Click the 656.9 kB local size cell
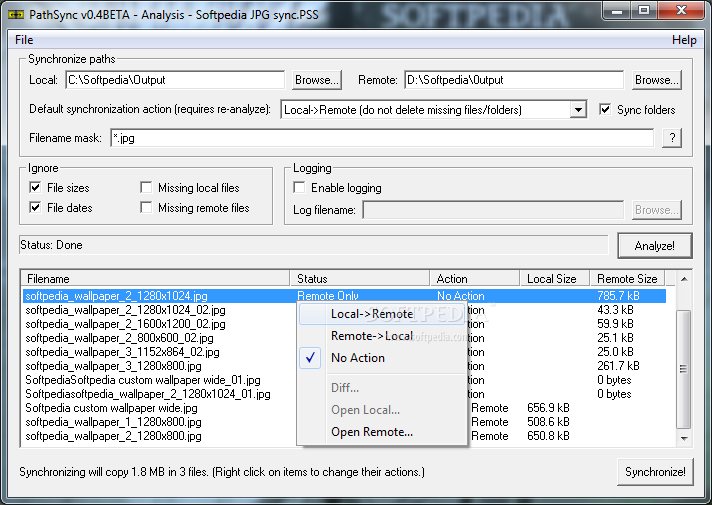Screen dimensions: 712x505 click(548, 408)
